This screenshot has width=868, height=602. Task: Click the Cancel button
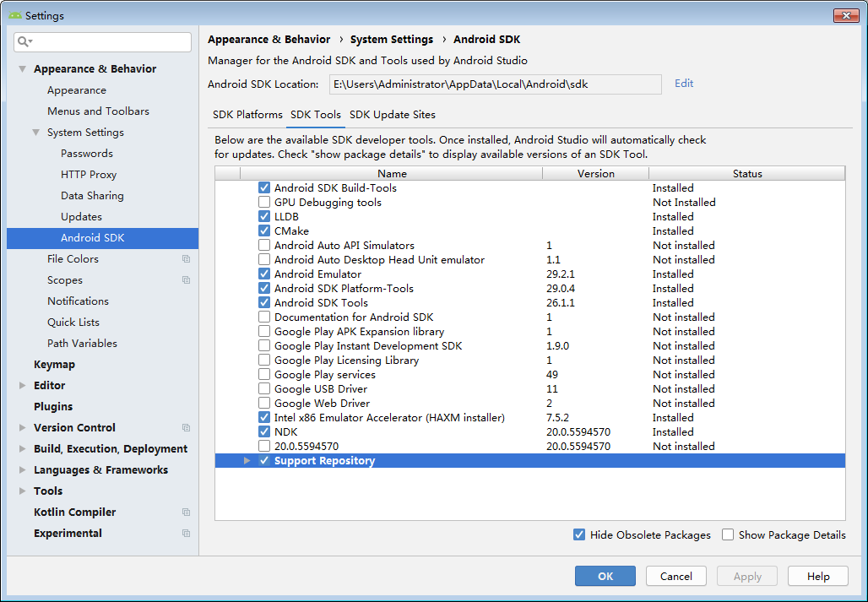pos(676,576)
